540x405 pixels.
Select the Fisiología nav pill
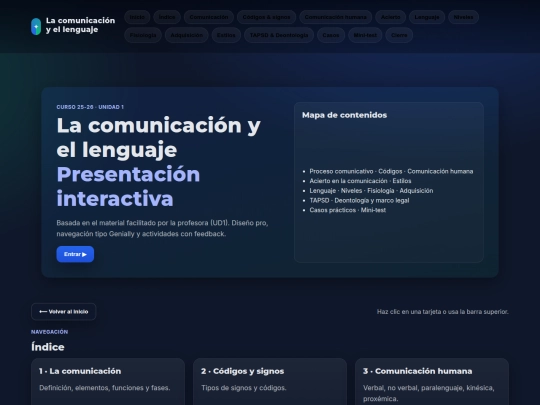click(x=143, y=35)
